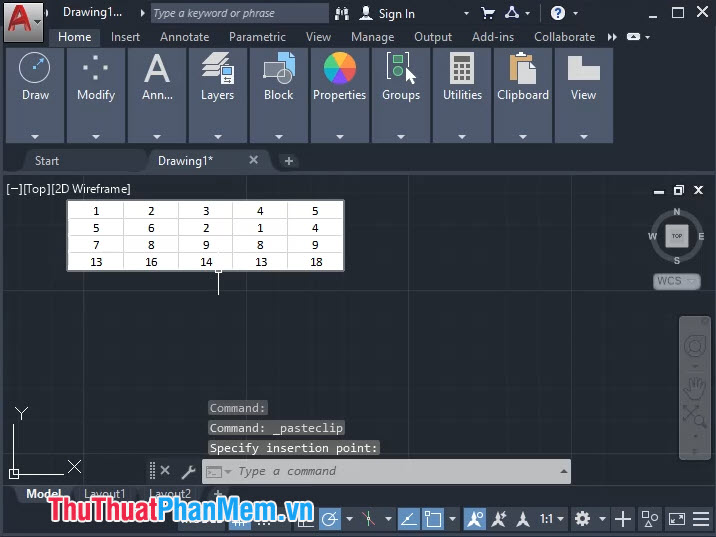The height and width of the screenshot is (537, 716).
Task: Switch to the Model layout tab
Action: [x=43, y=494]
